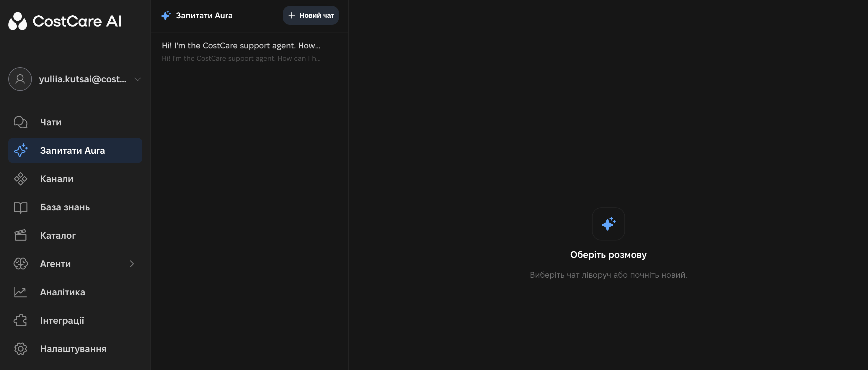Click the sparkle icon in the chat list header
The height and width of the screenshot is (370, 868).
point(166,15)
